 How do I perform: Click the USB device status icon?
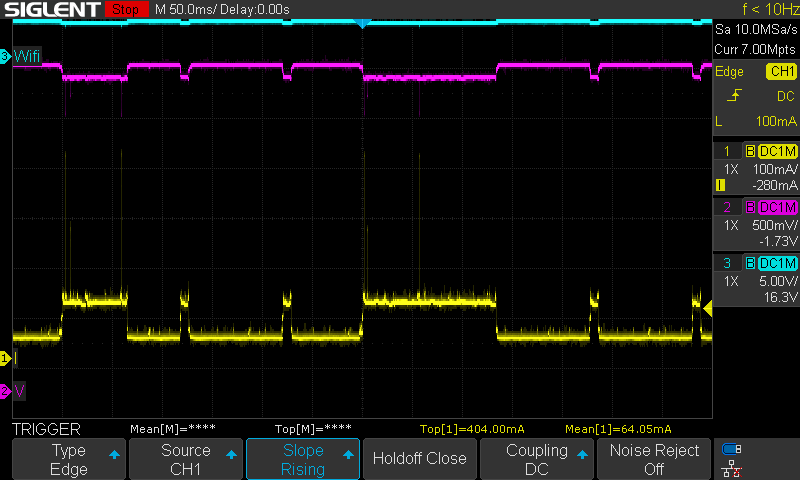click(x=732, y=449)
